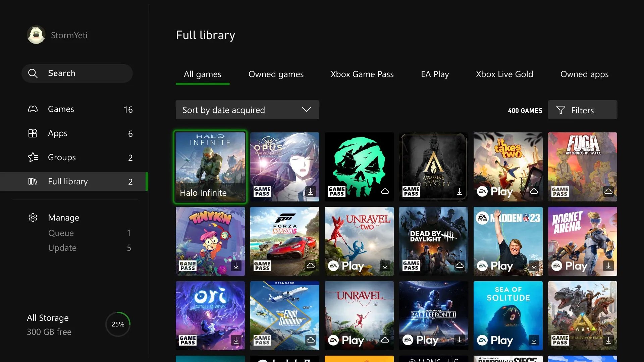Switch to the Xbox Game Pass tab
644x362 pixels.
[x=362, y=74]
